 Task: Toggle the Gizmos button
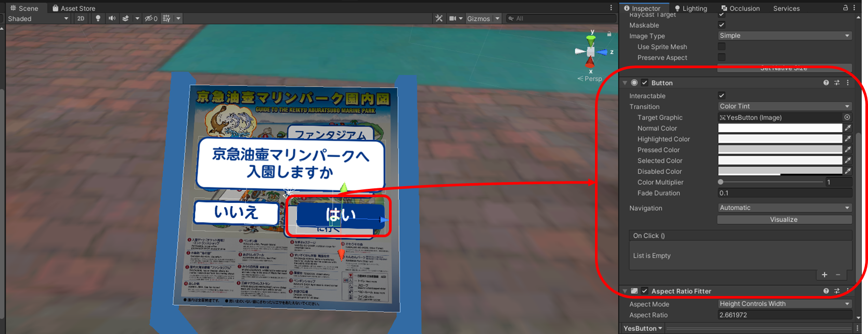tap(478, 18)
